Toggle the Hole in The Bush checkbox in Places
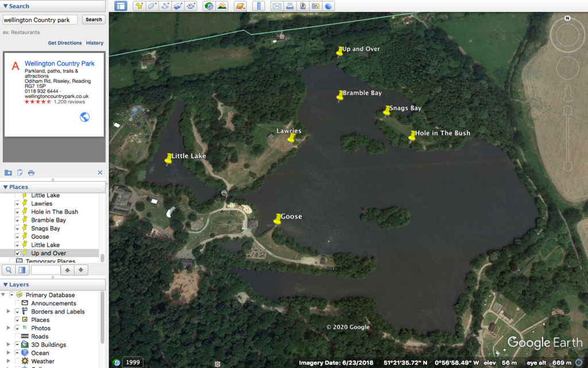This screenshot has height=368, width=588. point(17,212)
